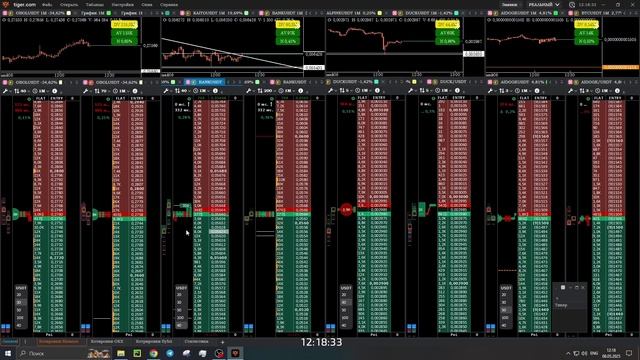Screen dimensions: 640x360
Task: Open the Настройки menu
Action: coord(122,4)
